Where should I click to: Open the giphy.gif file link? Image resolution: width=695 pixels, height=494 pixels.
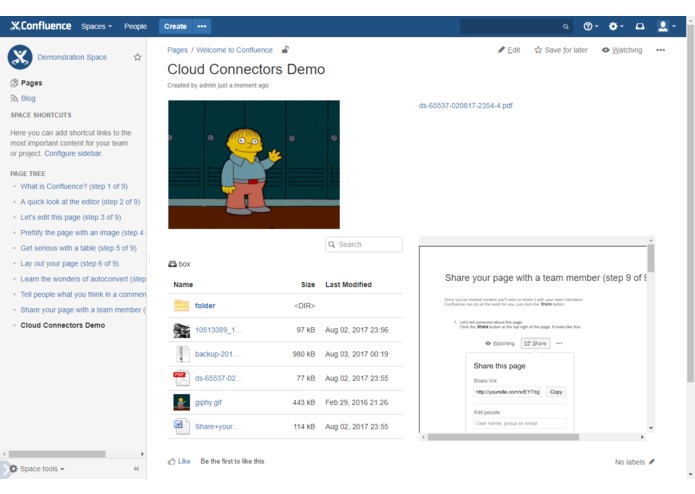click(208, 402)
